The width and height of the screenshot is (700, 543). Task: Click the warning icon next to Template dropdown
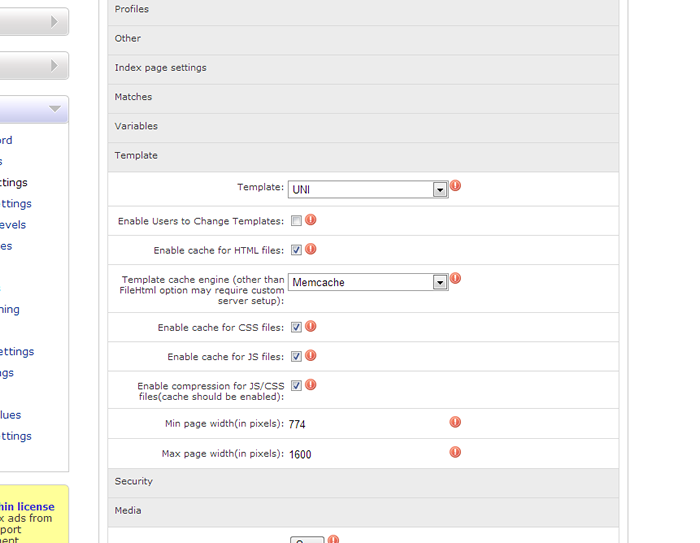(455, 186)
